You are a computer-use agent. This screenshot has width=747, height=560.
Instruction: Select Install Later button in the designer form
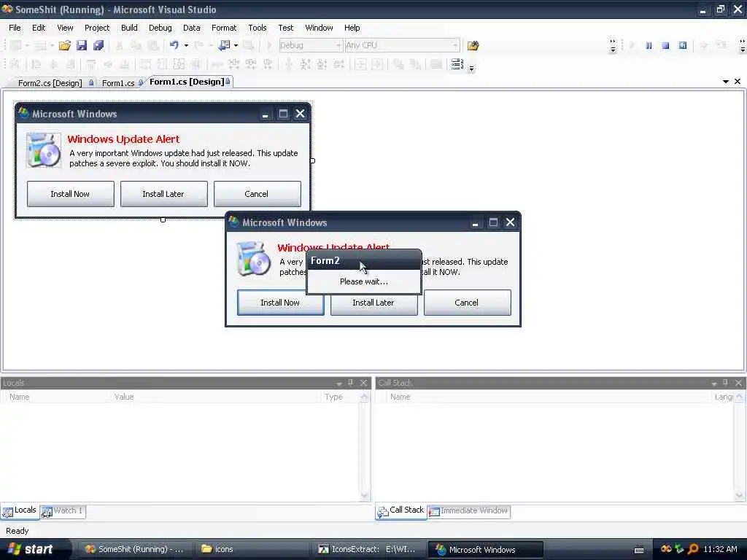coord(163,194)
